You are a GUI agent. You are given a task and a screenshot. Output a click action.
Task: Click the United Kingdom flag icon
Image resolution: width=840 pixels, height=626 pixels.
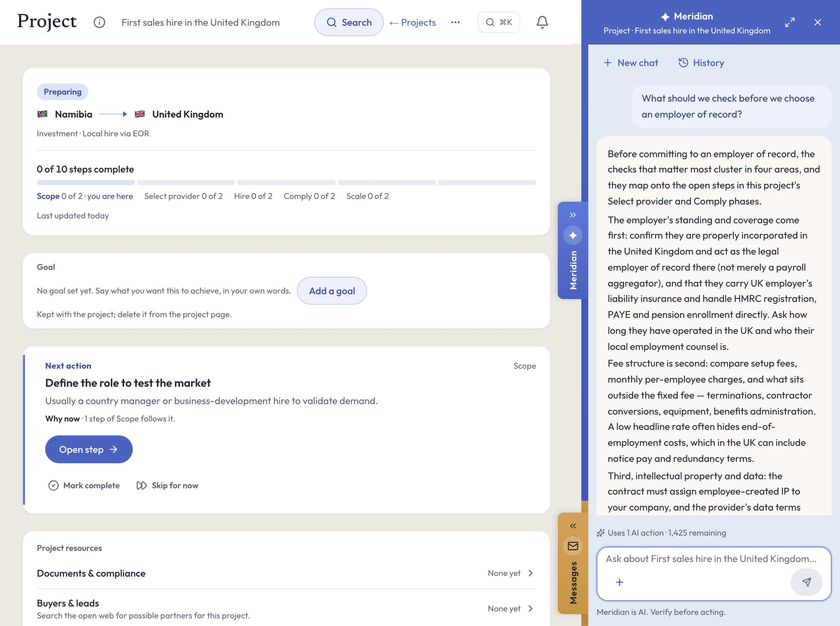click(140, 114)
